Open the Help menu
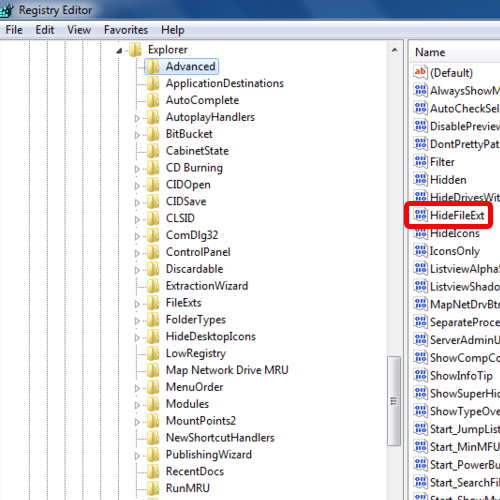The width and height of the screenshot is (500, 500). [x=172, y=30]
